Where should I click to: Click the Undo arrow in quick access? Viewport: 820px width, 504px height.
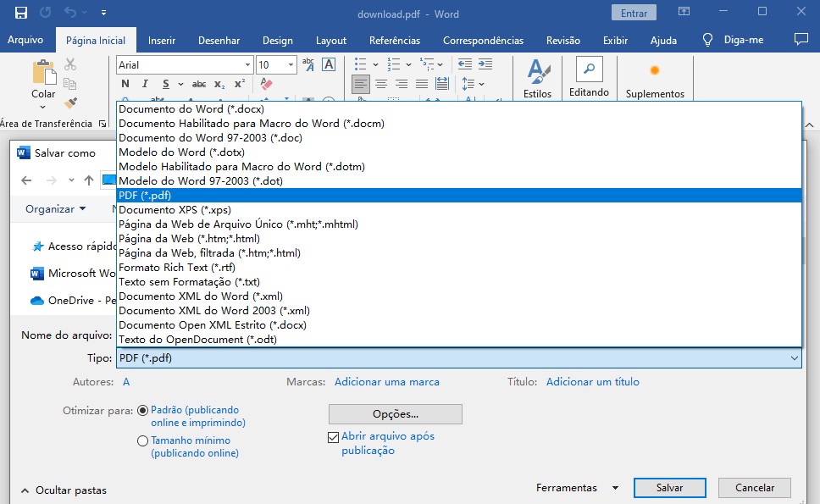[69, 13]
